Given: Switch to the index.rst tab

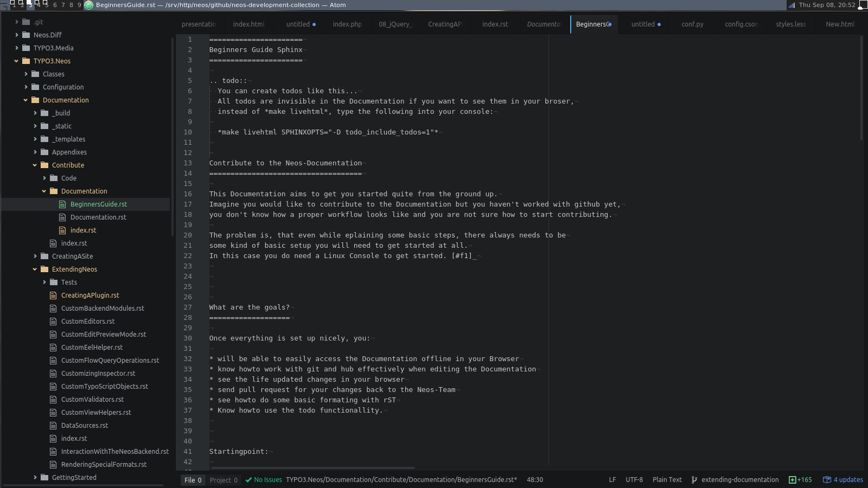Looking at the screenshot, I should [495, 24].
